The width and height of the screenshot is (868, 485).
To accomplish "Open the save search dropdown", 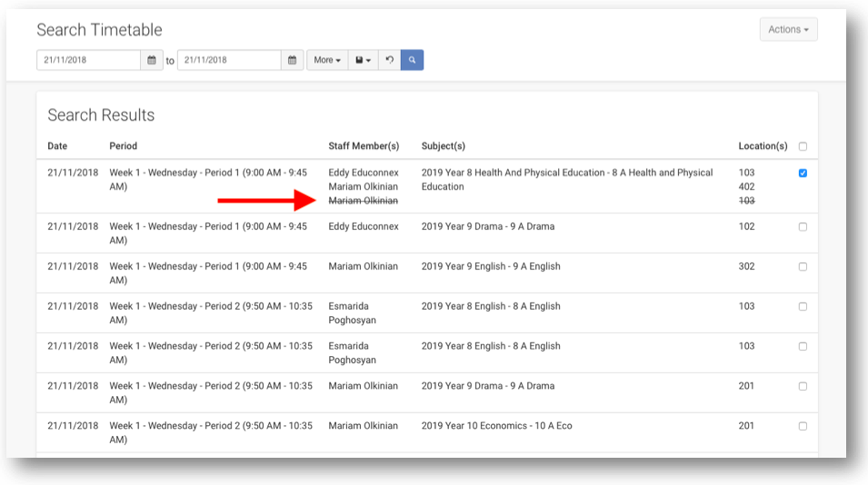I will pyautogui.click(x=364, y=60).
